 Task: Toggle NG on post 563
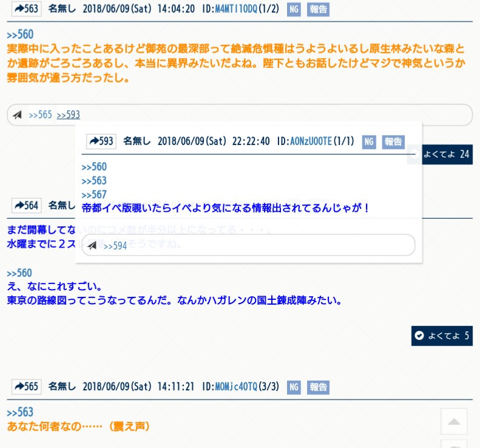pos(294,8)
